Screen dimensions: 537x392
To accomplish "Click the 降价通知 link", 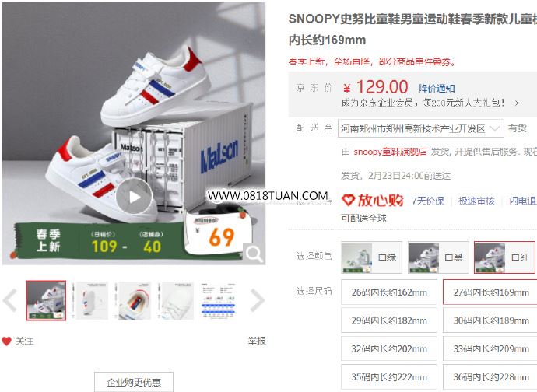I will [x=437, y=89].
